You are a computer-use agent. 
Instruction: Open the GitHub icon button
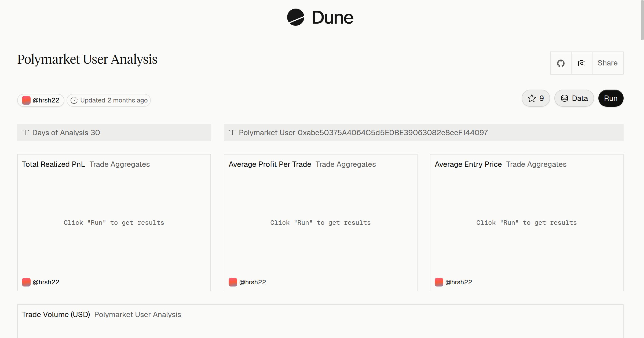pos(561,63)
